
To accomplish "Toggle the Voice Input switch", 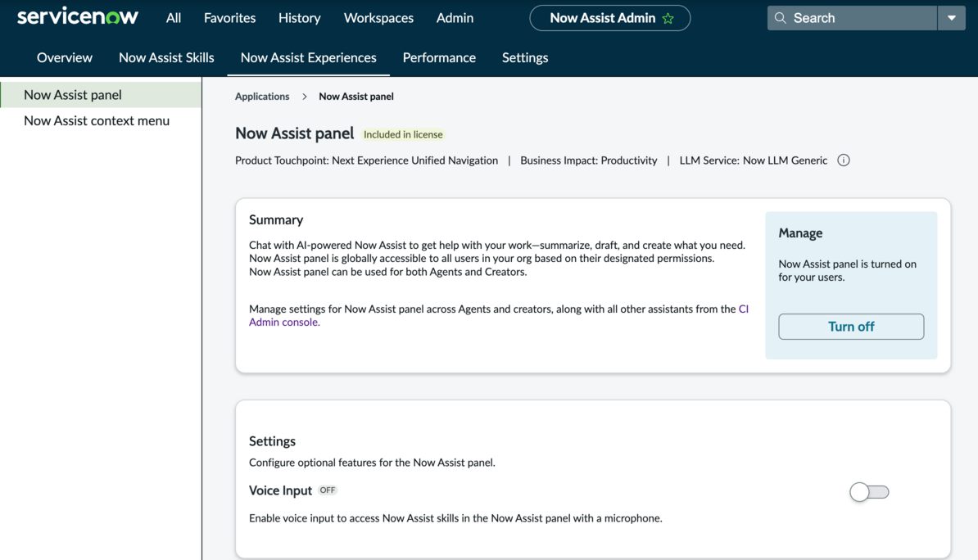I will [x=870, y=492].
